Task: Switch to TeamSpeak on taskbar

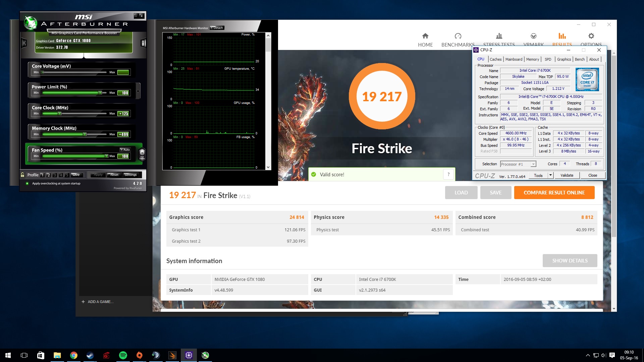Action: pos(156,355)
